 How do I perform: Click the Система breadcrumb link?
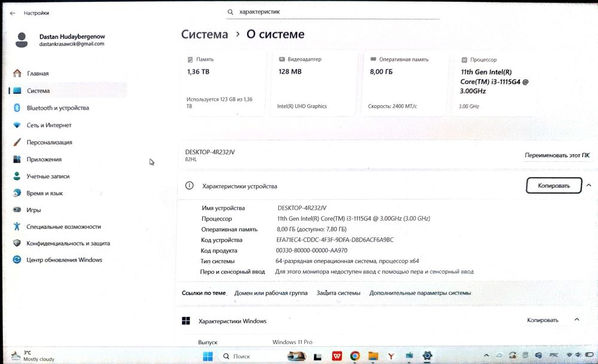click(205, 34)
